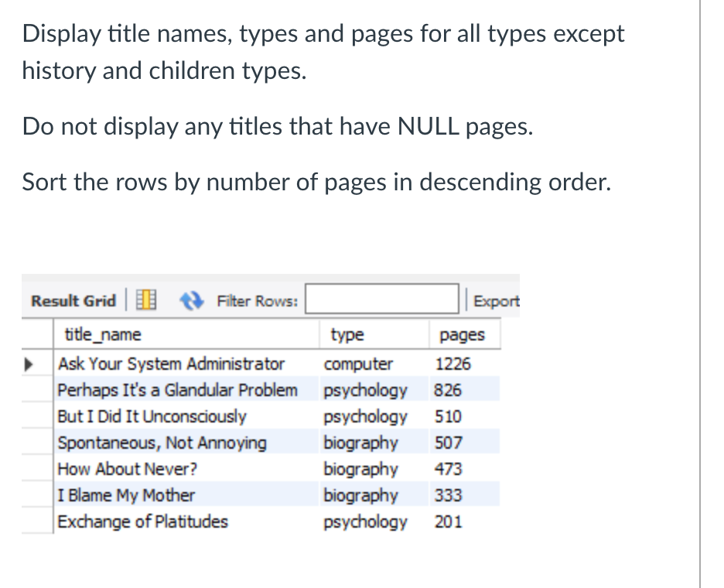Click the psychology cell for Exchange of Platitudes
Image resolution: width=724 pixels, height=588 pixels.
click(x=364, y=521)
